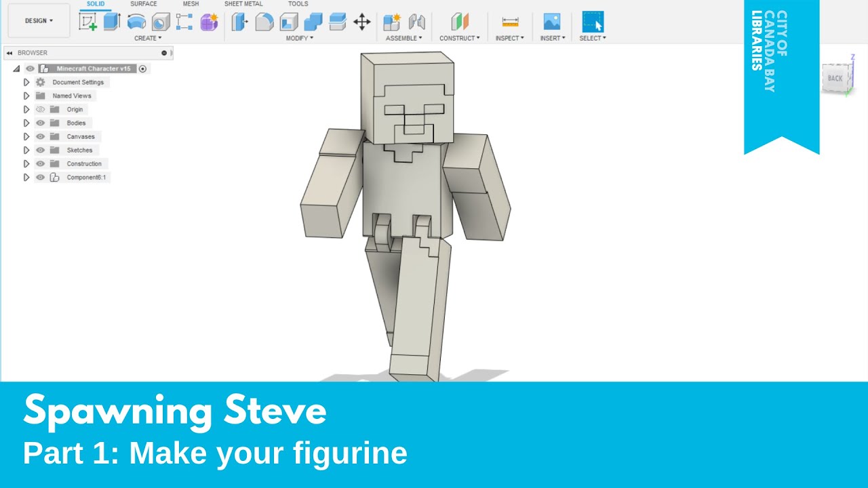Open the INSERT menu dropdown

coord(552,38)
